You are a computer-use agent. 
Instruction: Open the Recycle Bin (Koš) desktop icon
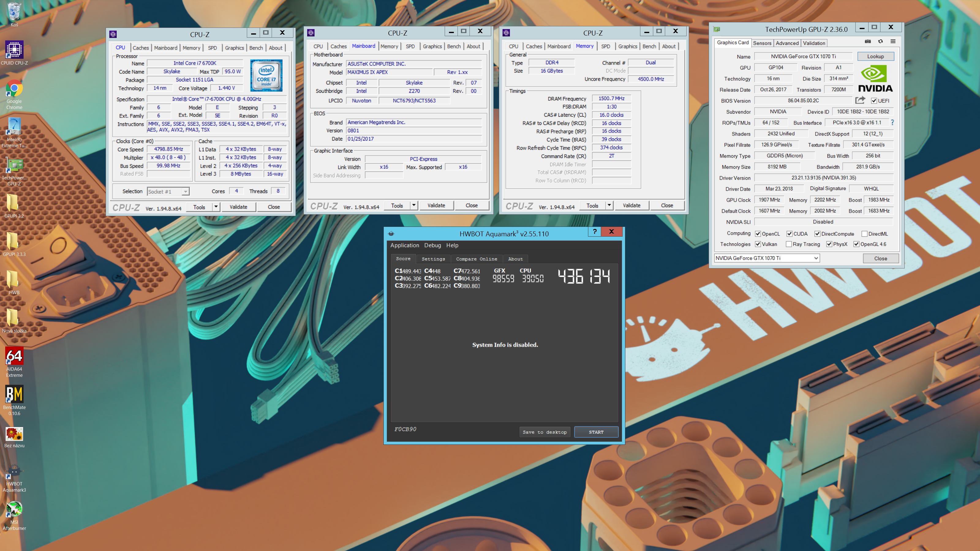point(14,14)
